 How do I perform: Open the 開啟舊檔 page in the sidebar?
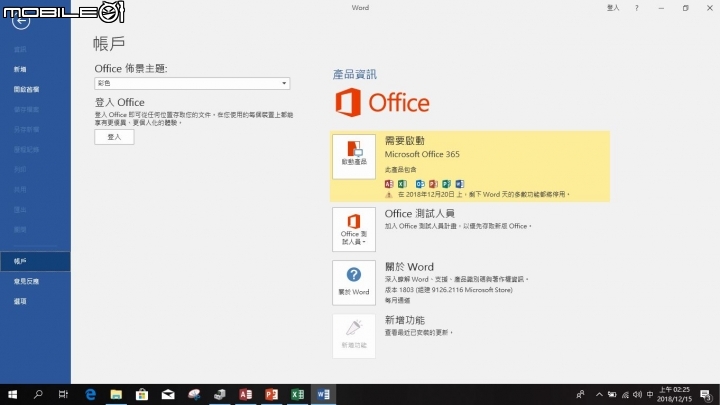(26, 90)
